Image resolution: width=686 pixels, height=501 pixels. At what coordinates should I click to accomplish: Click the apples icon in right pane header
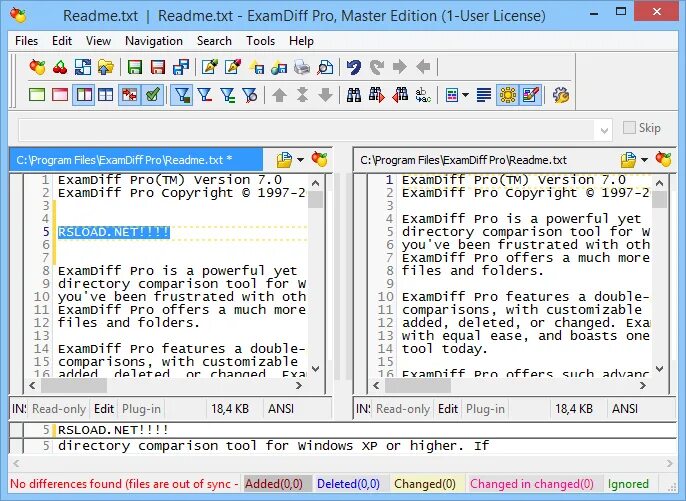[x=663, y=159]
